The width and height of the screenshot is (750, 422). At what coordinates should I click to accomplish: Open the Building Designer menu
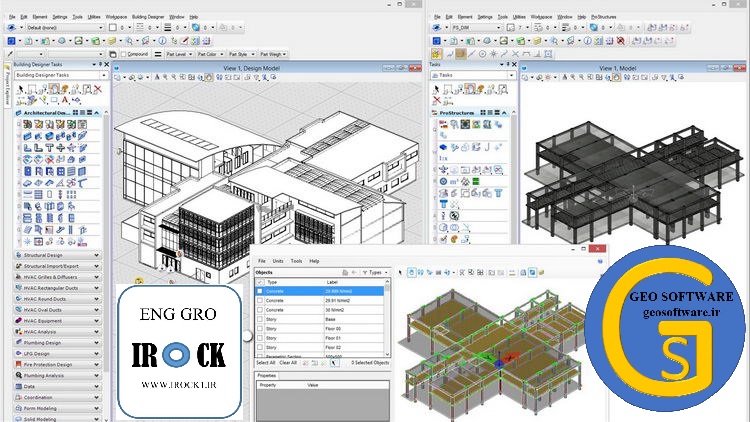tap(148, 17)
